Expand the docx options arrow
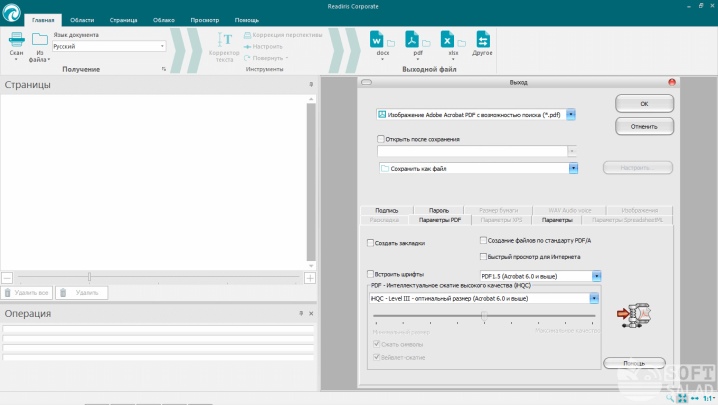 coord(382,60)
